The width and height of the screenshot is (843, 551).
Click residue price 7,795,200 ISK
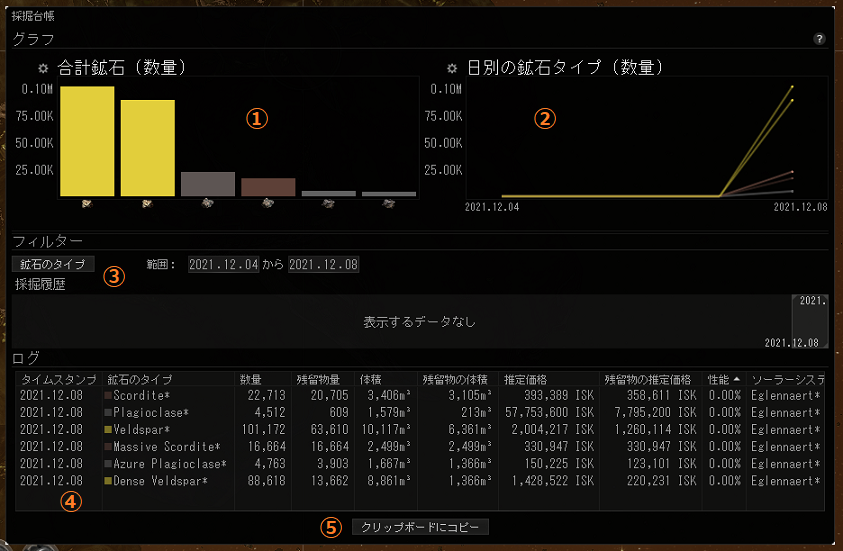pyautogui.click(x=656, y=413)
